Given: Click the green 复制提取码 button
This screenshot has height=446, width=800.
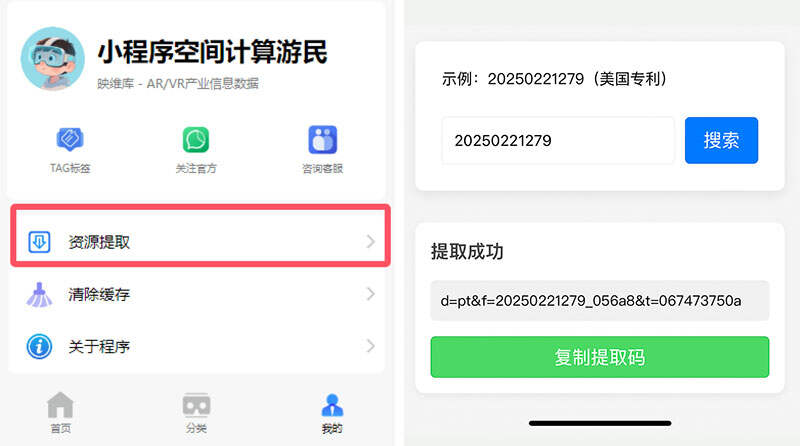Looking at the screenshot, I should (x=599, y=357).
